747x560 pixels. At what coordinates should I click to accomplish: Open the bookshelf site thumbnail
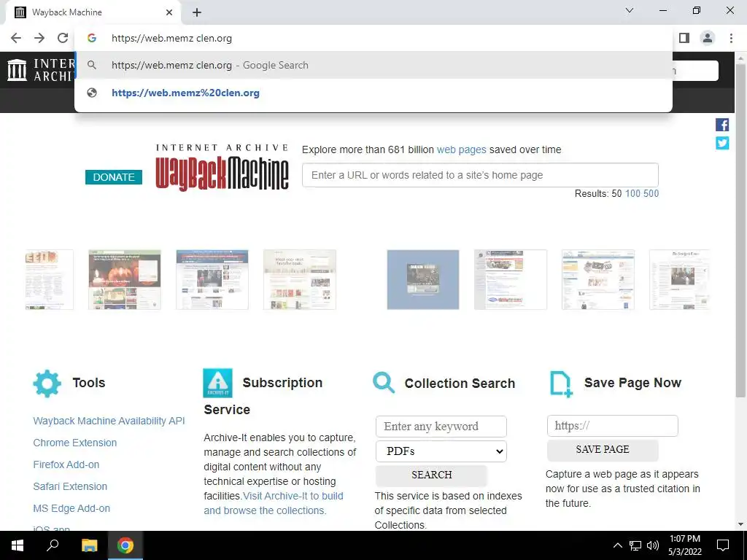[300, 279]
